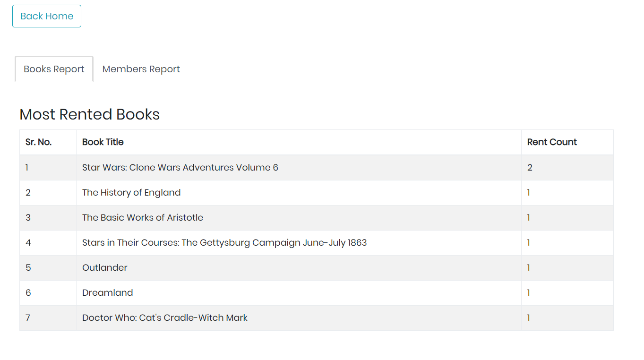Image resolution: width=644 pixels, height=360 pixels.
Task: Click rent count in the Outlander row
Action: point(529,267)
